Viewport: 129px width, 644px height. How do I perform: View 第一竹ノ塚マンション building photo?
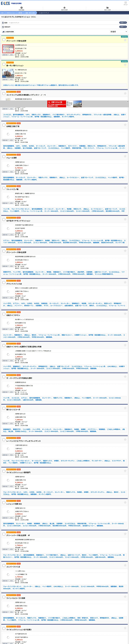[x=8, y=74]
